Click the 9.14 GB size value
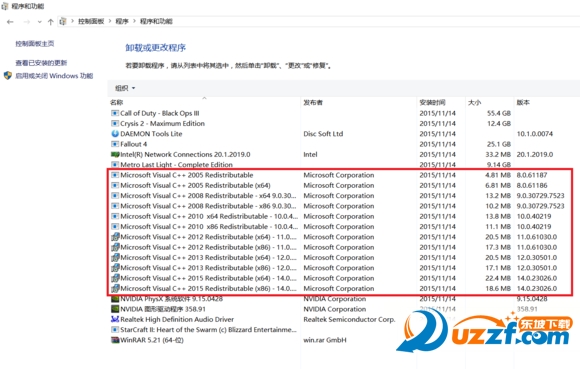This screenshot has height=369, width=580. click(499, 165)
